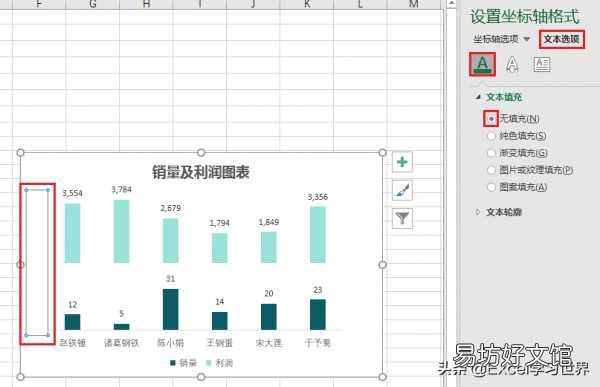
Task: Click the data label 3,356
Action: click(318, 197)
